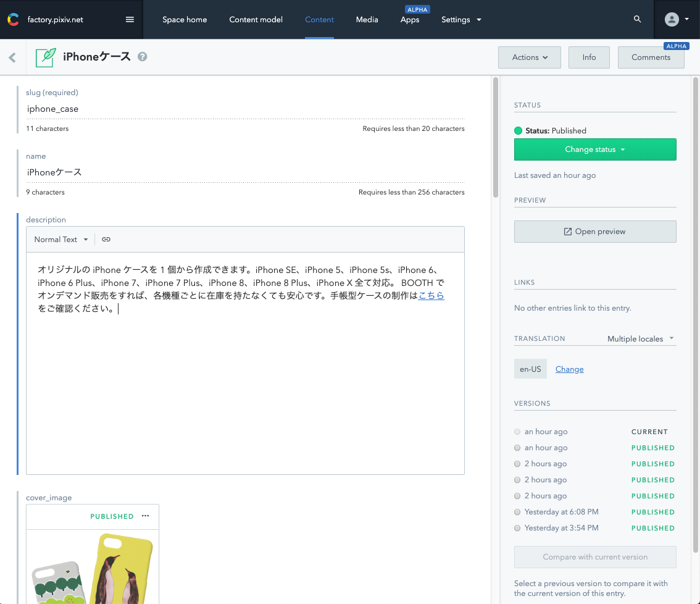This screenshot has width=700, height=604.
Task: Follow the こちら link in description
Action: pos(431,295)
